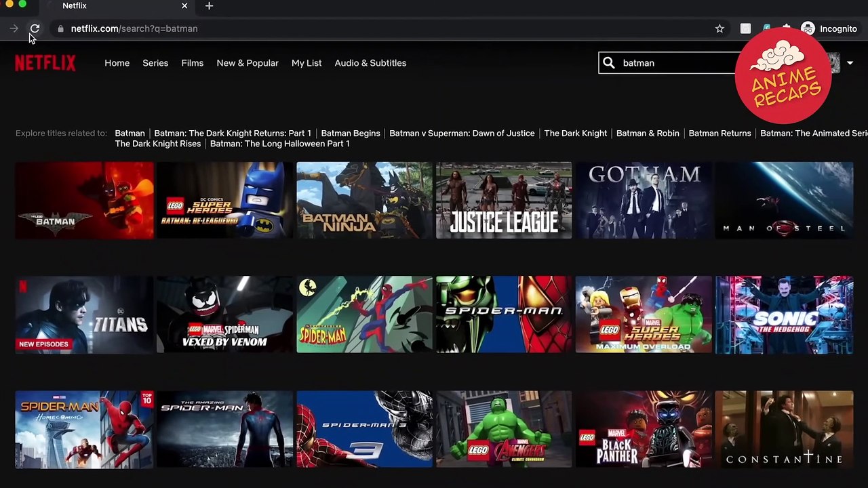Open the Spider-Man 3 thumbnail

(x=364, y=429)
